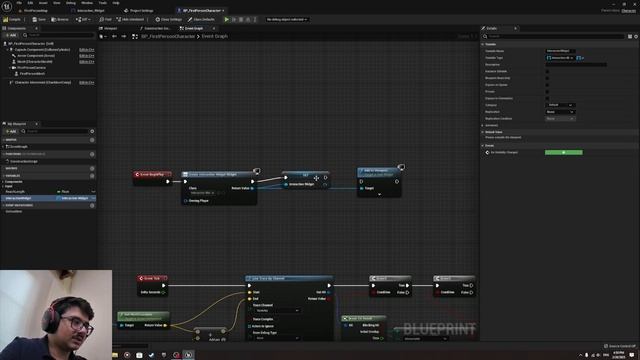
Task: Click Edit in C++ link for Character Movement
Action: (87, 82)
